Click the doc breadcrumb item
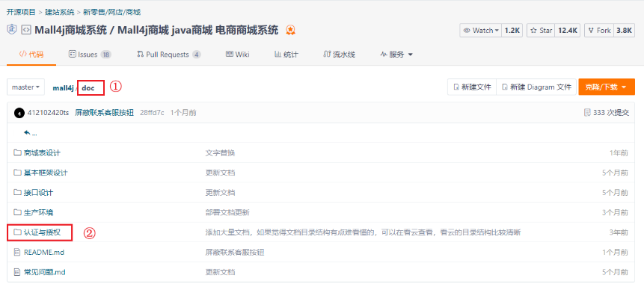 point(88,88)
